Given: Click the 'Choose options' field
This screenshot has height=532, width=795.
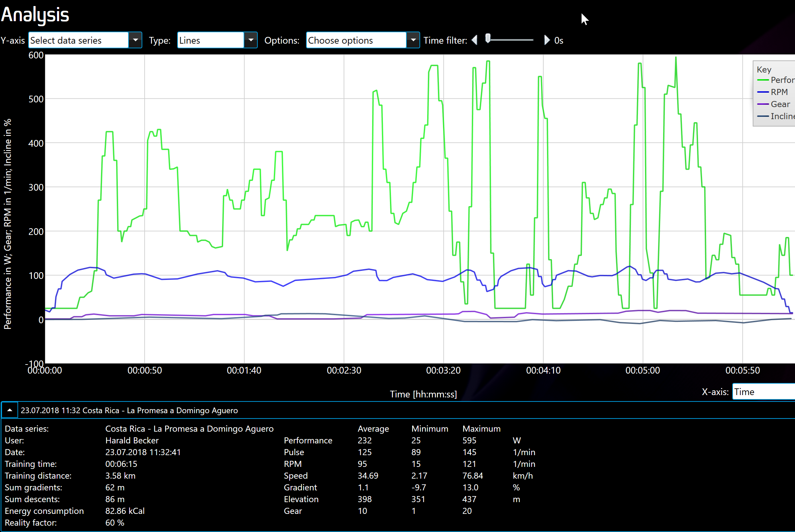Looking at the screenshot, I should tap(356, 40).
